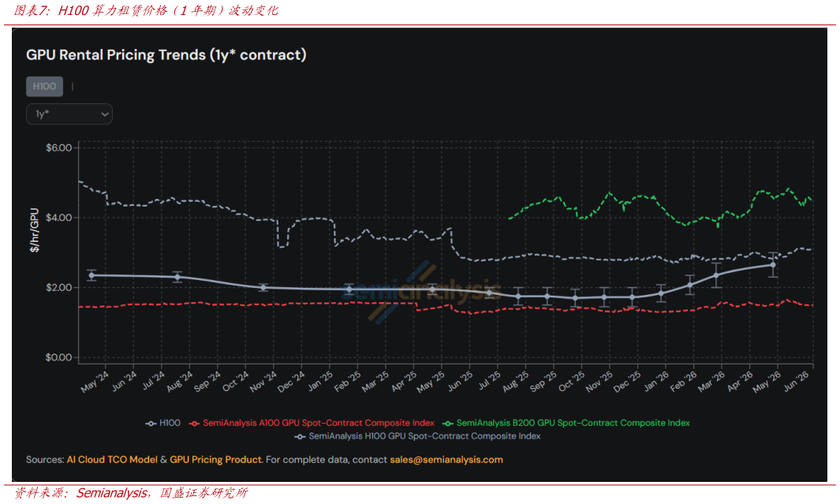Image resolution: width=840 pixels, height=504 pixels.
Task: Click the H100 data point near Nov '24
Action: pyautogui.click(x=263, y=288)
